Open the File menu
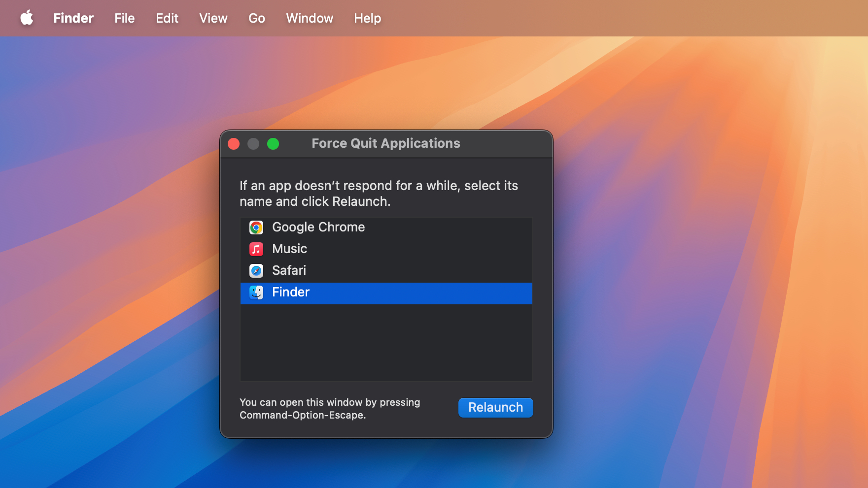Viewport: 868px width, 488px height. click(x=124, y=18)
